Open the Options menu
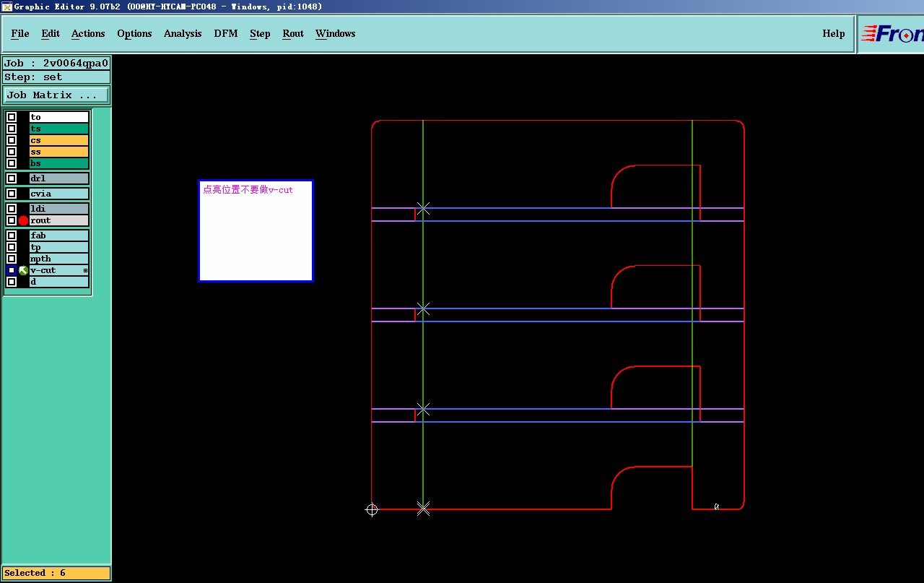Image resolution: width=924 pixels, height=583 pixels. (x=134, y=33)
